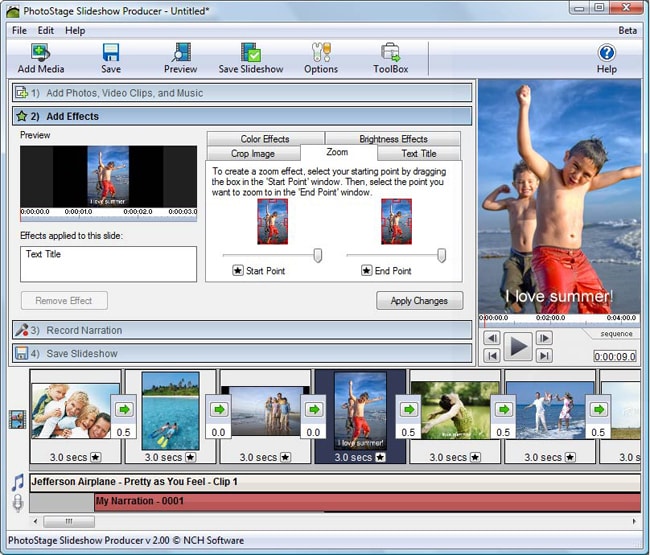Open the Edit menu
The image size is (650, 555).
pos(46,30)
